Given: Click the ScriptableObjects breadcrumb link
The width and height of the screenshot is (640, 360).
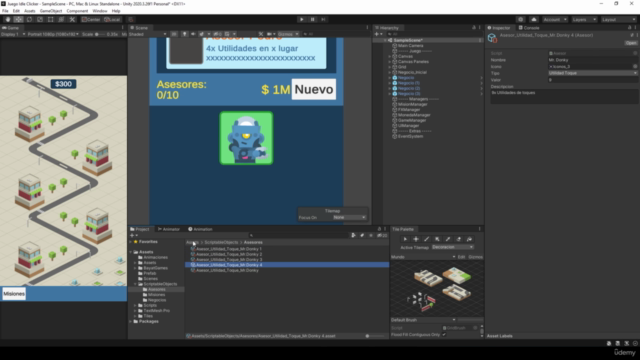Looking at the screenshot, I should 221,242.
